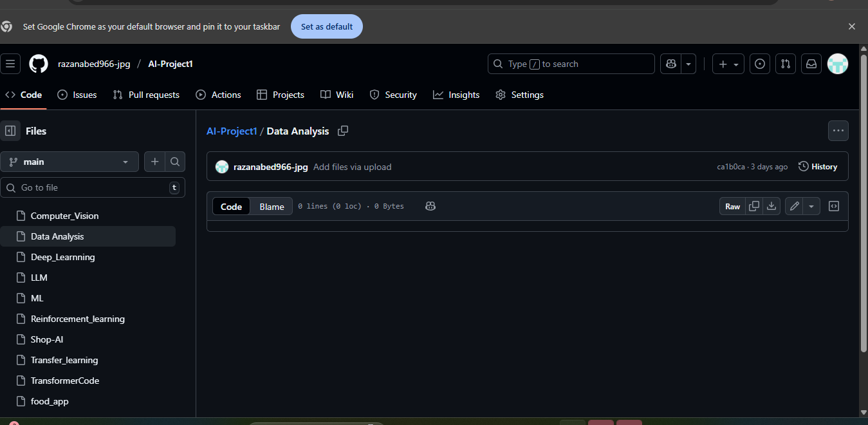This screenshot has width=868, height=425.
Task: Open the Raw file view
Action: [733, 207]
